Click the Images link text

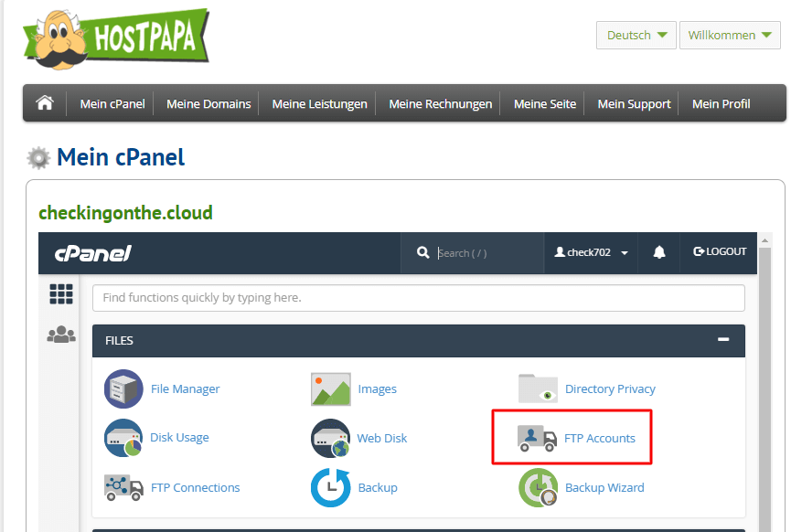[x=378, y=388]
